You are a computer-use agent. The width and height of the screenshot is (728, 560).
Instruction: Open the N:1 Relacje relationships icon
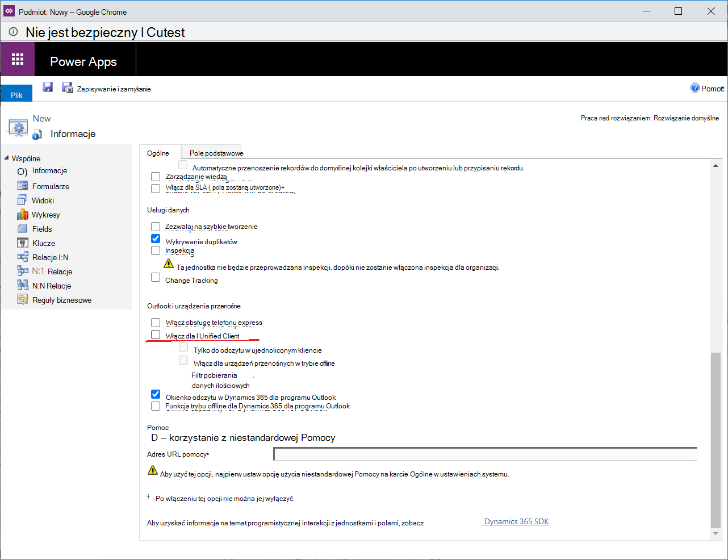click(22, 271)
